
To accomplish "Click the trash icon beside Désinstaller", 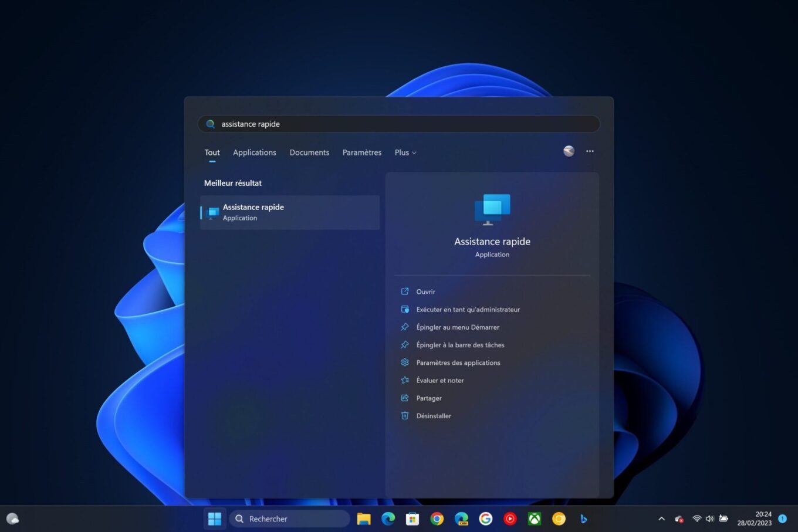I will click(x=405, y=416).
